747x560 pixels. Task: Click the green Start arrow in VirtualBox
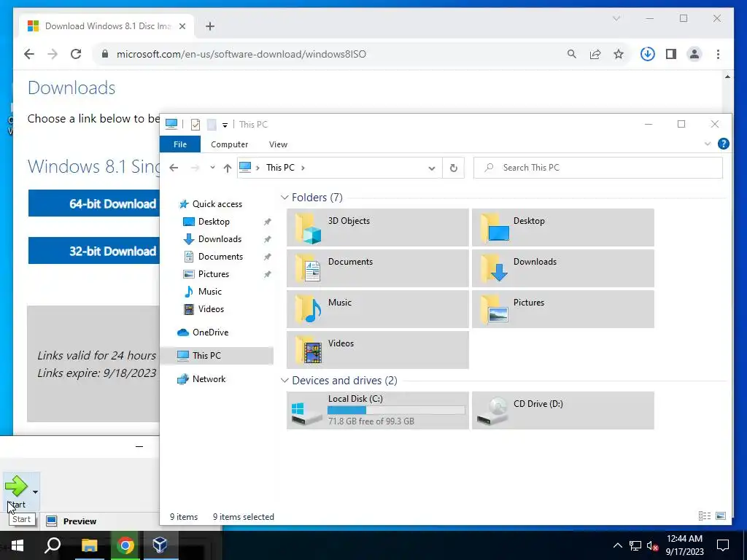(16, 486)
